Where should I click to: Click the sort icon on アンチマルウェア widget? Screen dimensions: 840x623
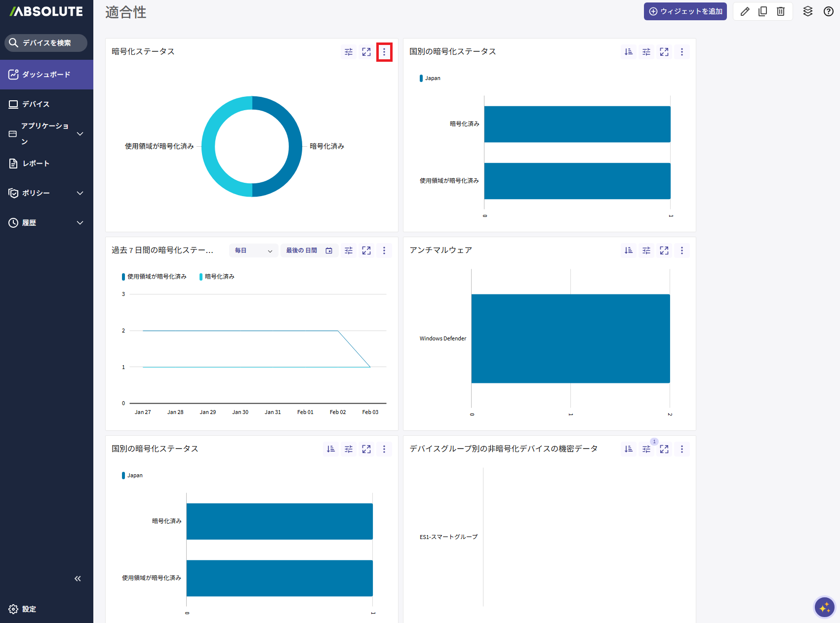[x=629, y=250]
